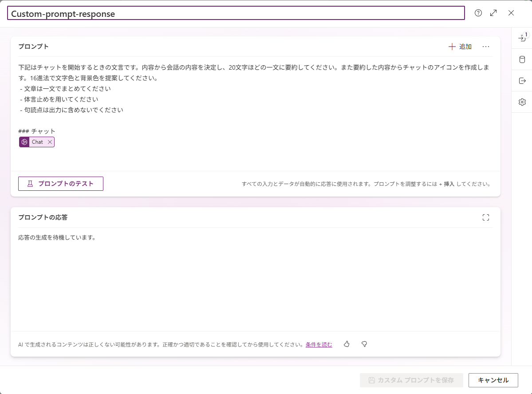This screenshot has height=394, width=532.
Task: Click the plus icon beside 追加
Action: tap(452, 47)
